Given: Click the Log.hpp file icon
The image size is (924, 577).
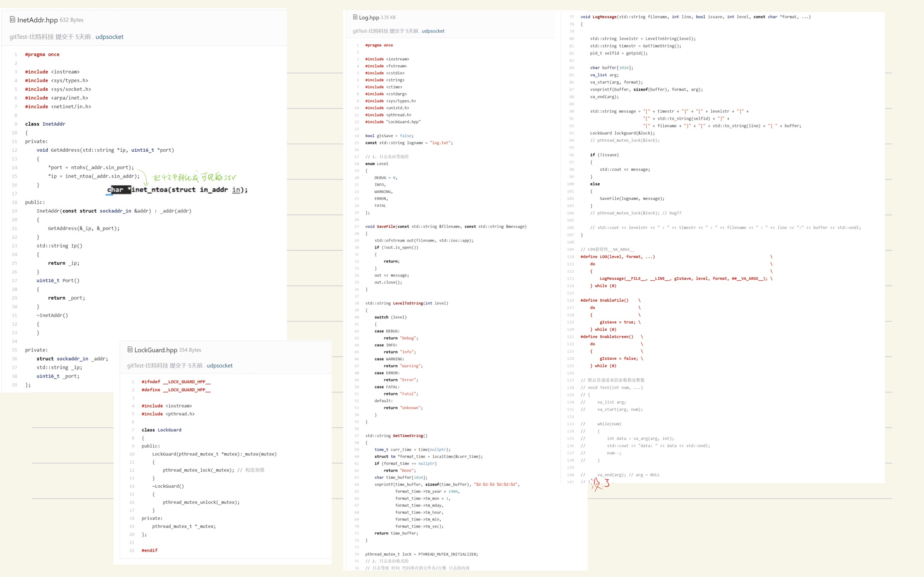Looking at the screenshot, I should pos(355,17).
